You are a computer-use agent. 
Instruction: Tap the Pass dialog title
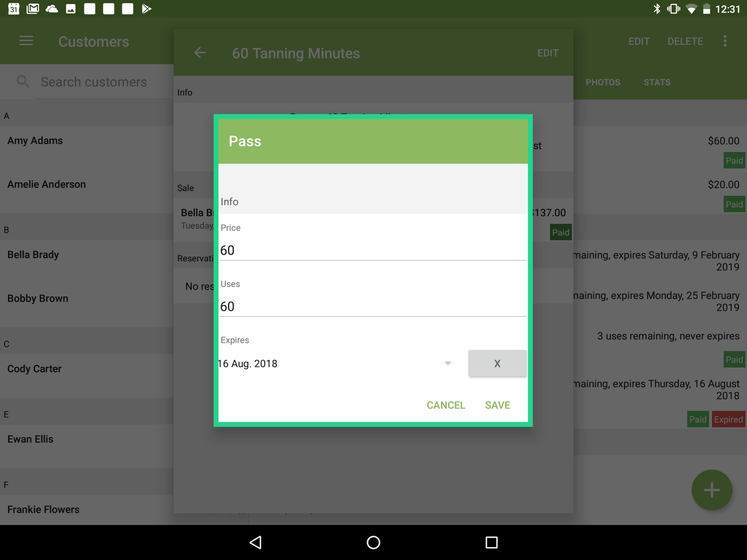(x=245, y=141)
